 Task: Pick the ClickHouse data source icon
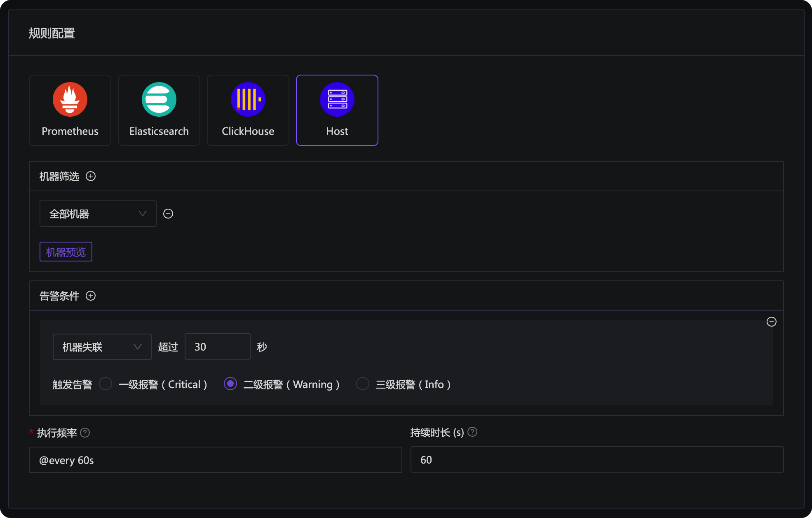(x=248, y=99)
